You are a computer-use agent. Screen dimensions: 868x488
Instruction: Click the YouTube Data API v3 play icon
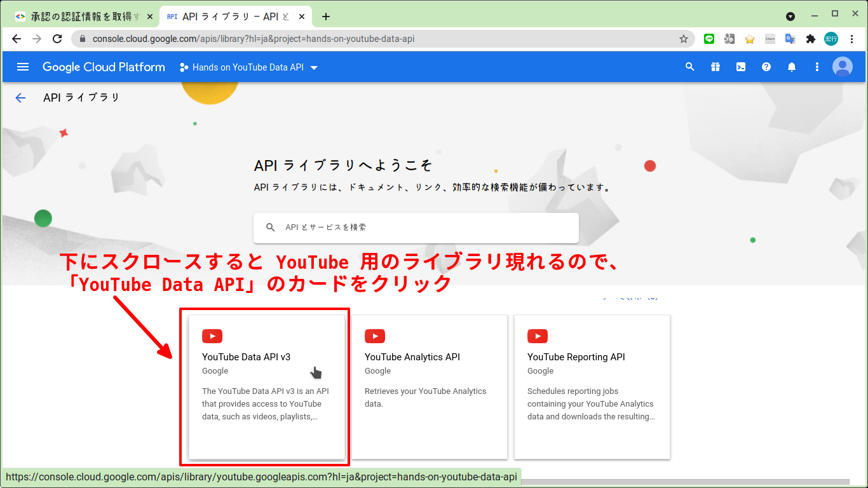212,335
